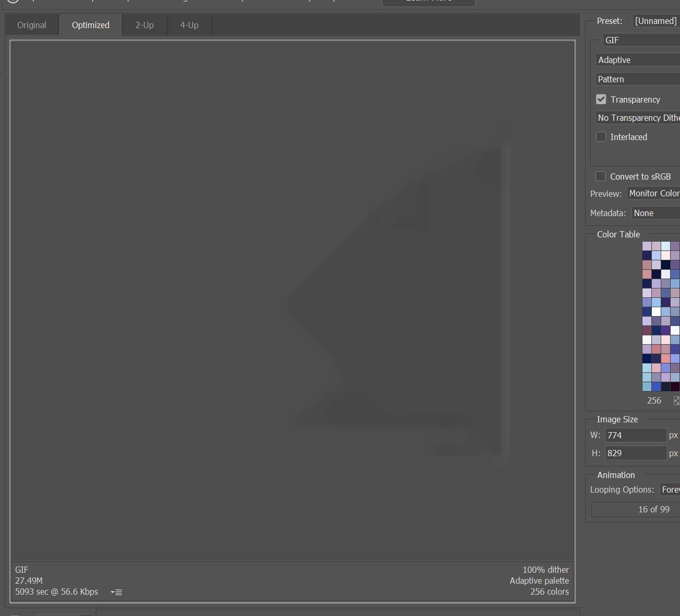Image resolution: width=680 pixels, height=616 pixels.
Task: Change the Pattern dither method dropdown
Action: coord(638,79)
